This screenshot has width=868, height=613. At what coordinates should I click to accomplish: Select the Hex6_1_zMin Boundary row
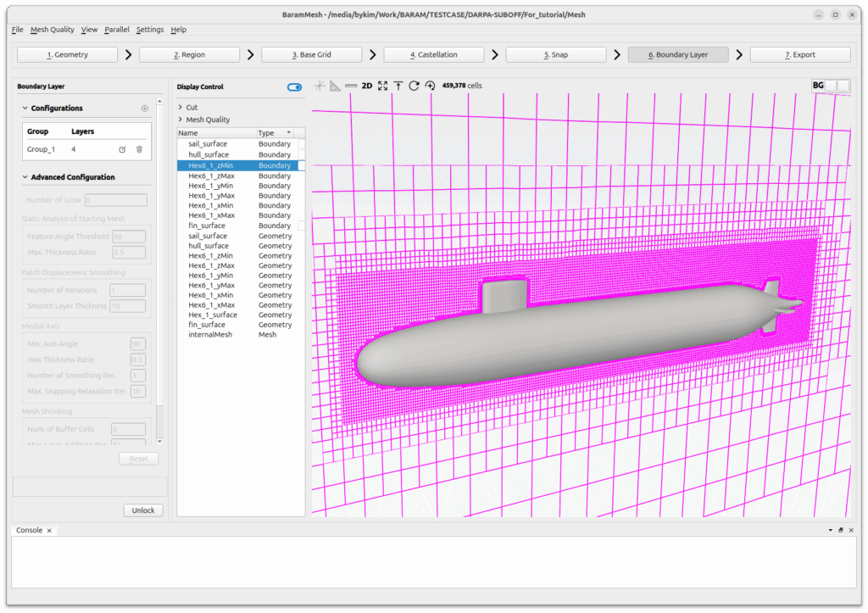[241, 165]
